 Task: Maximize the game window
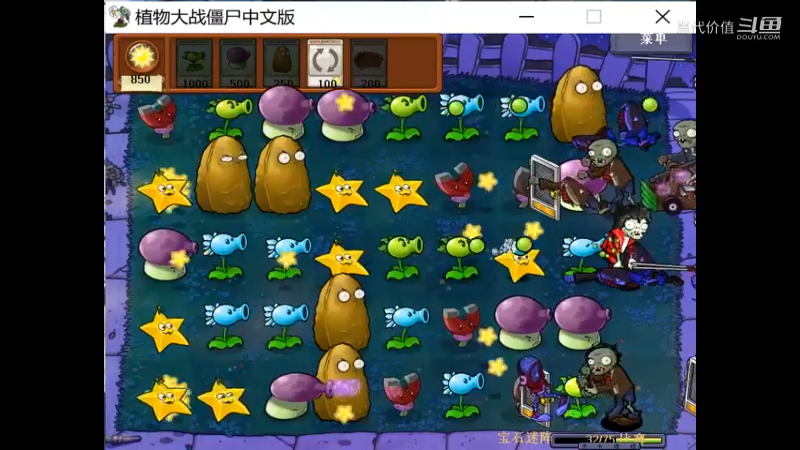593,17
